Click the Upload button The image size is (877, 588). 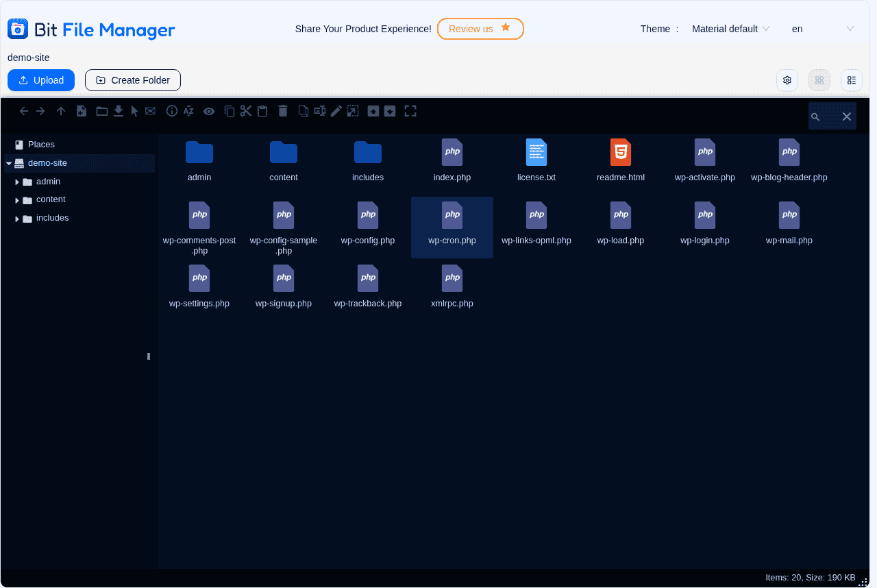click(41, 80)
